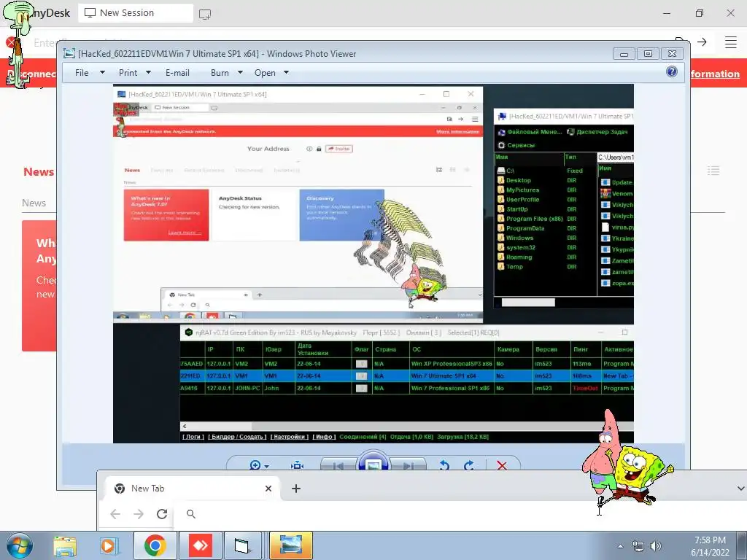Click the network tray icon
The height and width of the screenshot is (560, 747).
[638, 546]
